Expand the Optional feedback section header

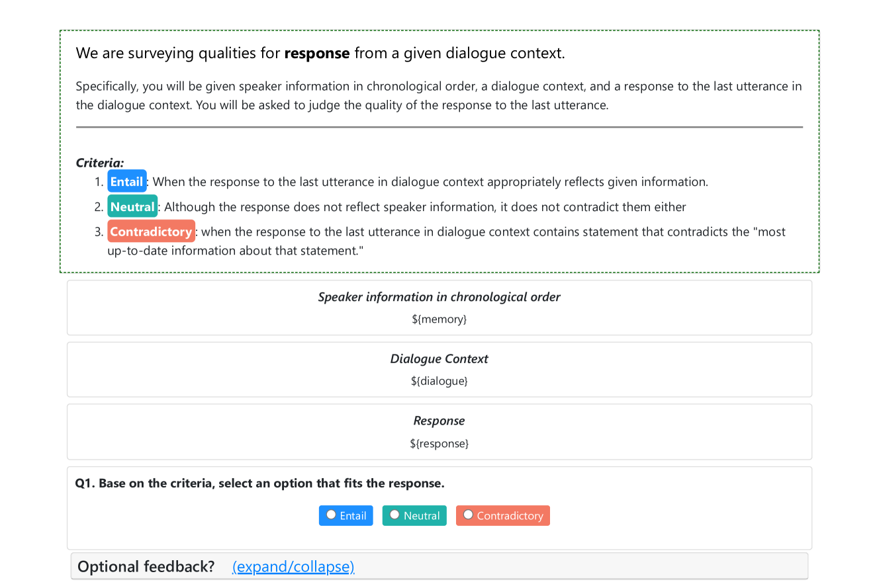tap(146, 567)
